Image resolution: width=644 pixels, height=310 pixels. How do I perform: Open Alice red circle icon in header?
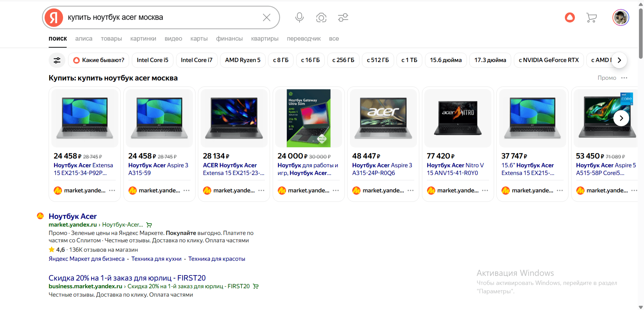tap(570, 17)
